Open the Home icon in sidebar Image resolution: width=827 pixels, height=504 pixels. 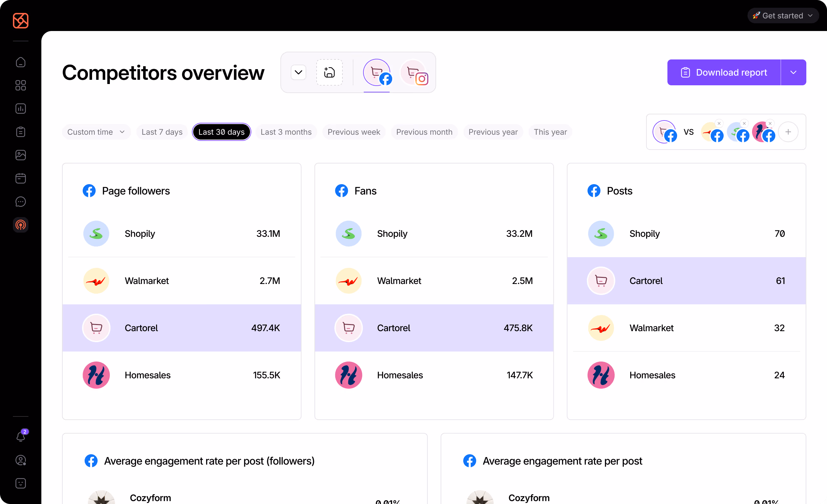click(x=20, y=62)
